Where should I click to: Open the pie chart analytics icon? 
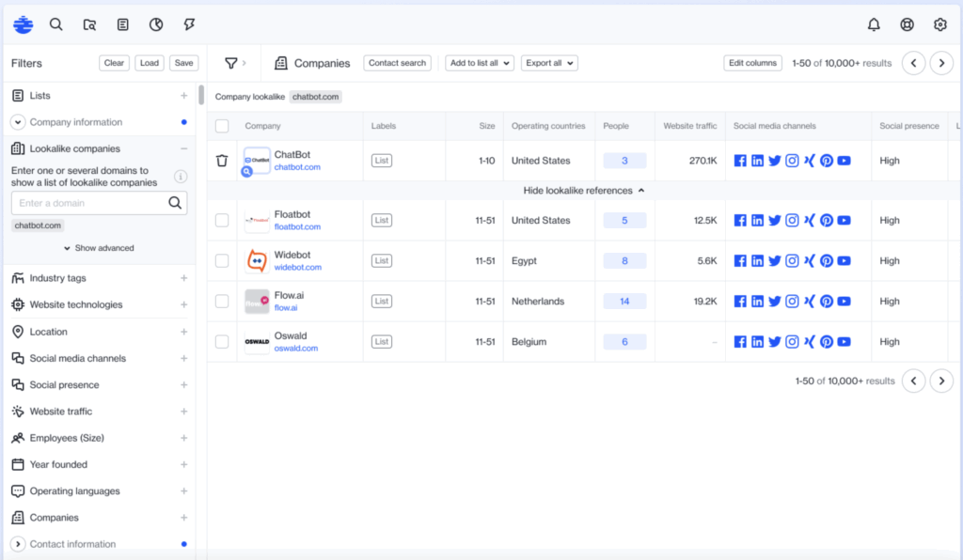click(x=157, y=24)
